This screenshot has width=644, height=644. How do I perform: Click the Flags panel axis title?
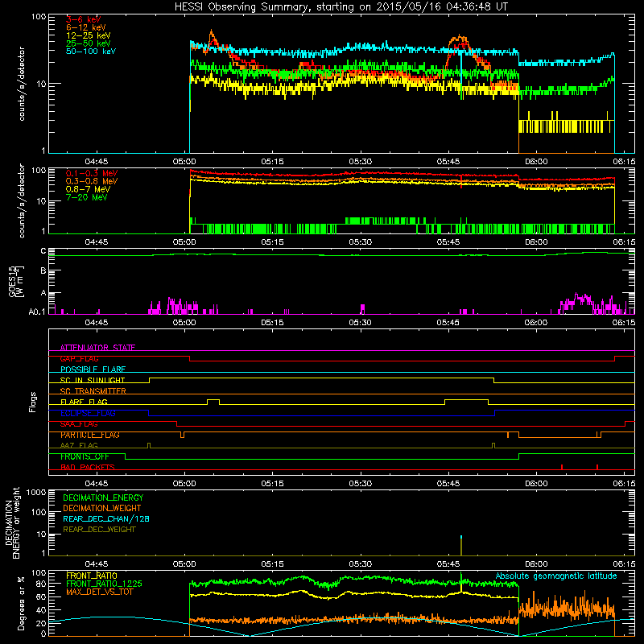pyautogui.click(x=33, y=402)
